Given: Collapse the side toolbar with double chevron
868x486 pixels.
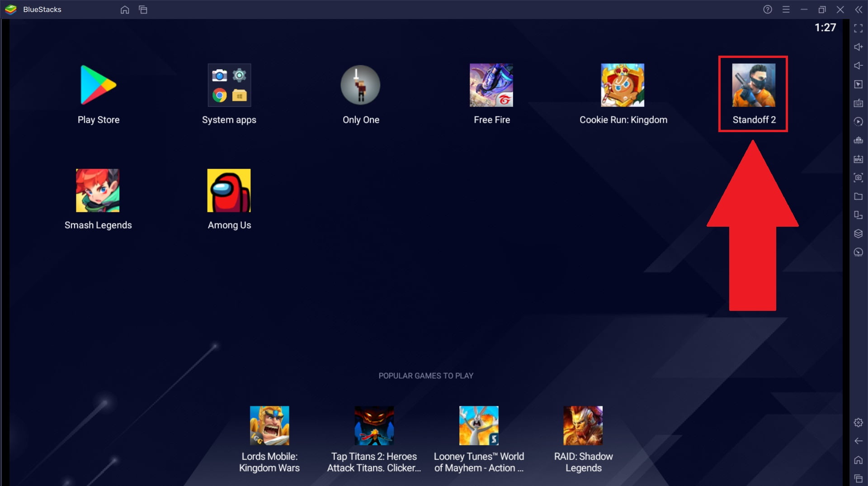Looking at the screenshot, I should point(859,10).
